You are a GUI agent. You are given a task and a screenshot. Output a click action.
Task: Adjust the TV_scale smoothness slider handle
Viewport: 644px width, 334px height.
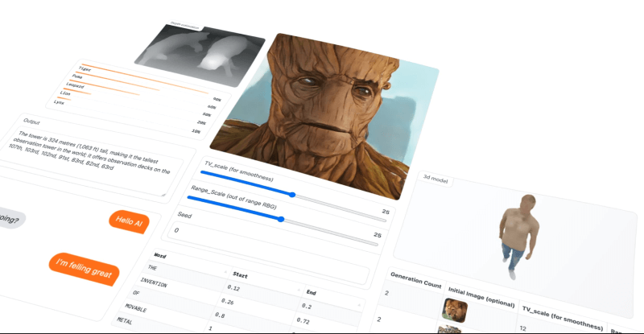click(x=292, y=195)
